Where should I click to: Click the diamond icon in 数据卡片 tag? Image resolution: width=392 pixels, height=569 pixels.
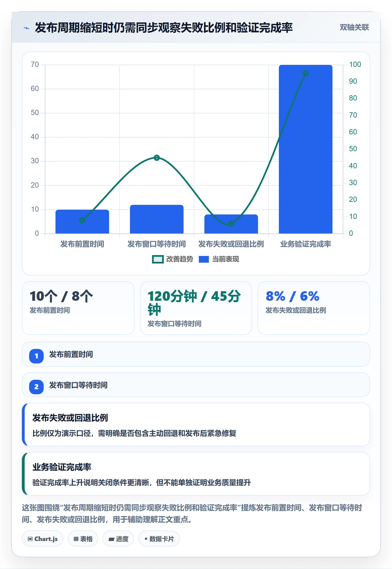pyautogui.click(x=146, y=539)
